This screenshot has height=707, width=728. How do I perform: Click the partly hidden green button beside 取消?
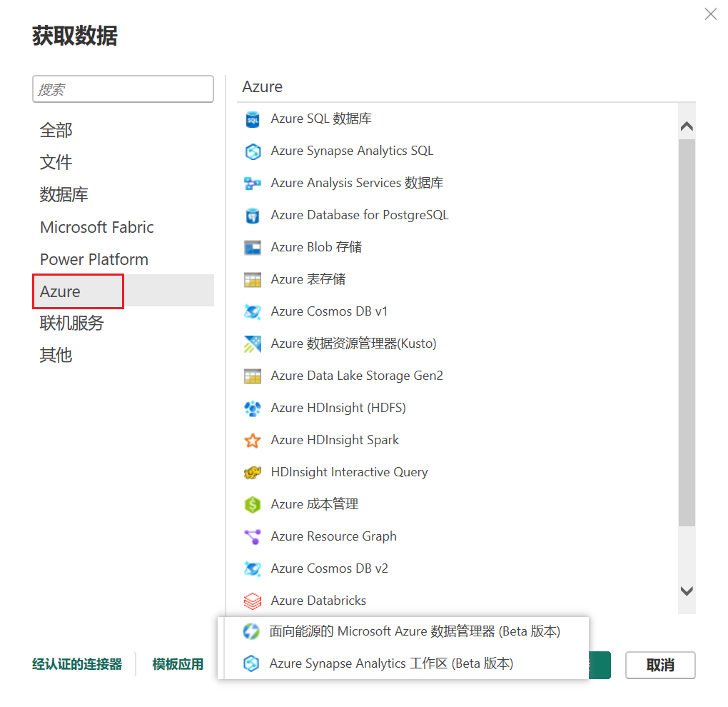[600, 665]
